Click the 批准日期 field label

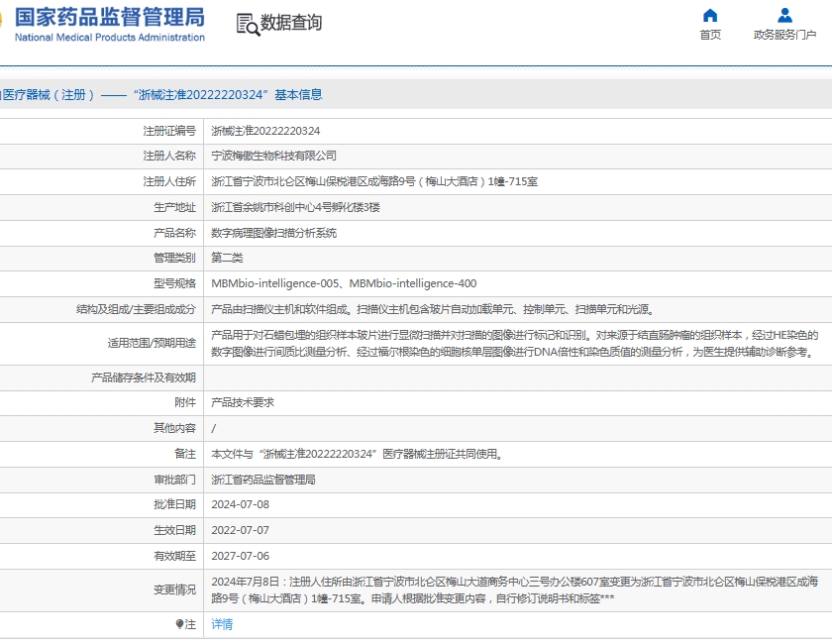[174, 504]
